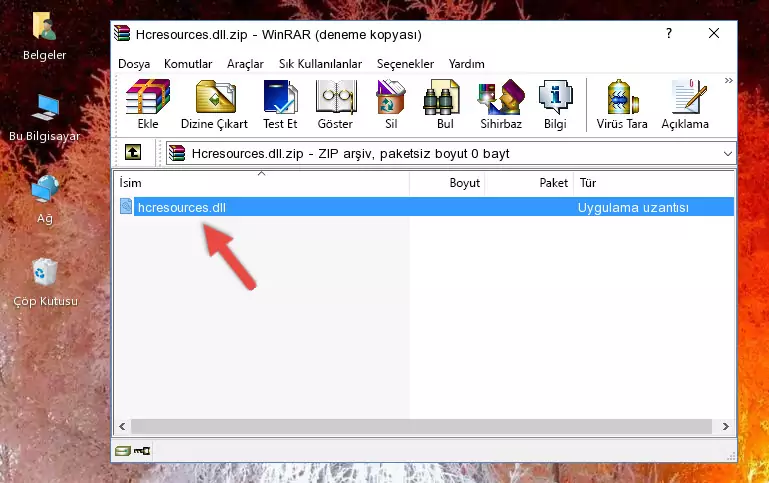Screen dimensions: 769x483
Task: Select the hcresources.dll file row
Action: [x=426, y=207]
